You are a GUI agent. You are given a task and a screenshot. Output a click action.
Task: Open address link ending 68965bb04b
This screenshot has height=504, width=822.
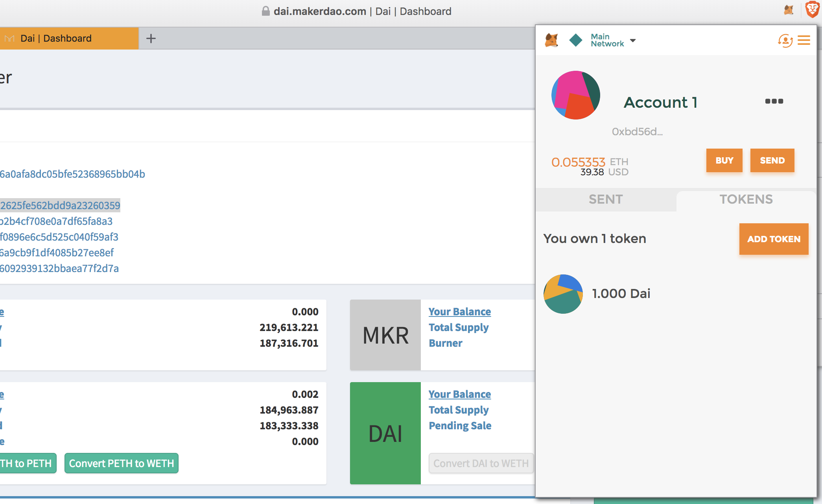72,174
